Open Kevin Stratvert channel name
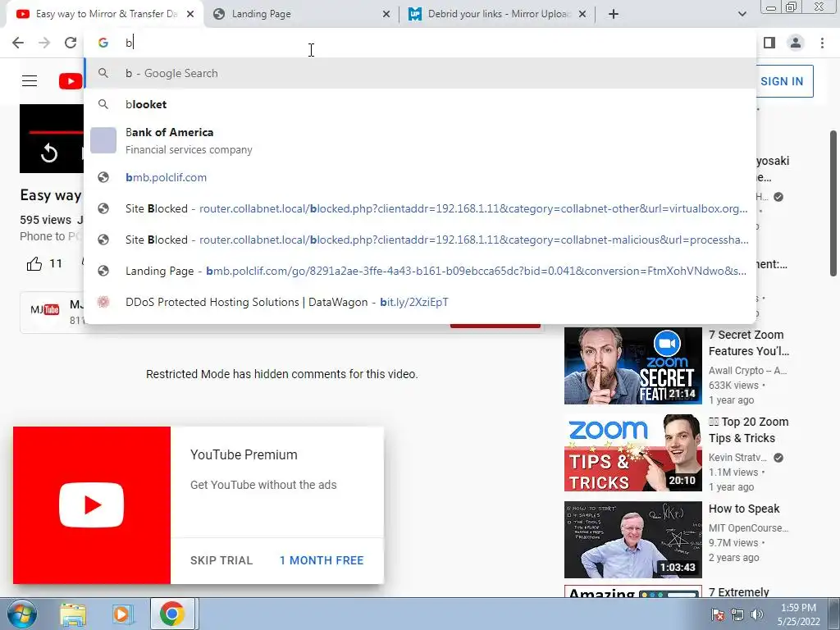 click(x=737, y=458)
